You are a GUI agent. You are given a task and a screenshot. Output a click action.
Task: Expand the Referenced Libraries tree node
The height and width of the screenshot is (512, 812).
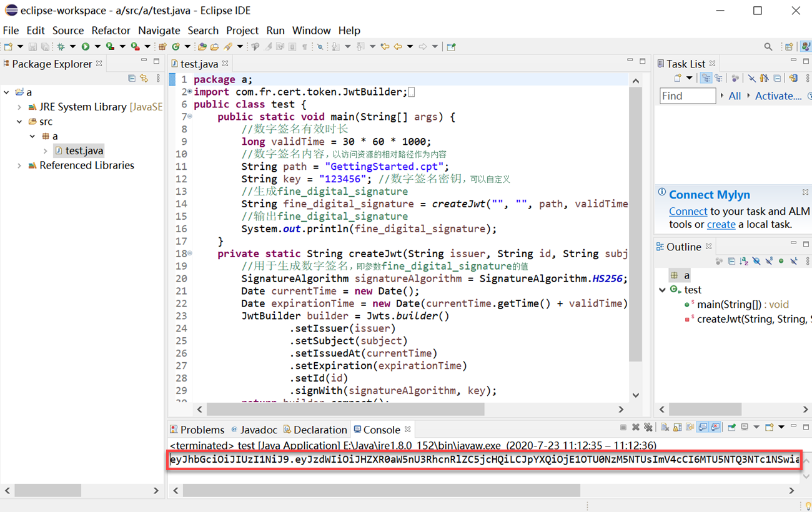(x=19, y=165)
